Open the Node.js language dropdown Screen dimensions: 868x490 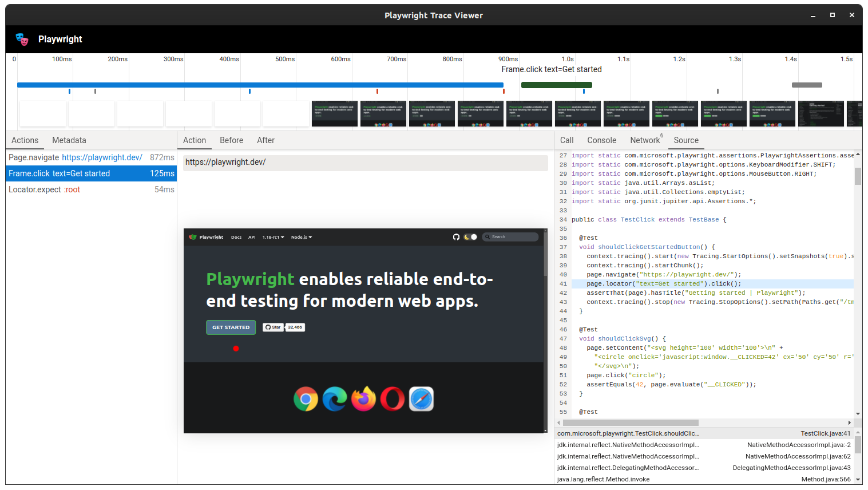click(x=302, y=237)
